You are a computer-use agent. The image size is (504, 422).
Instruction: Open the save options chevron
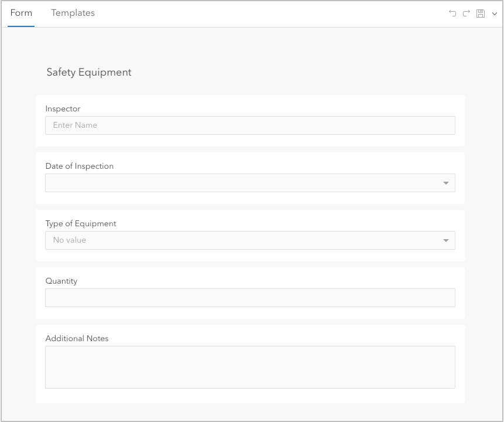[x=494, y=13]
